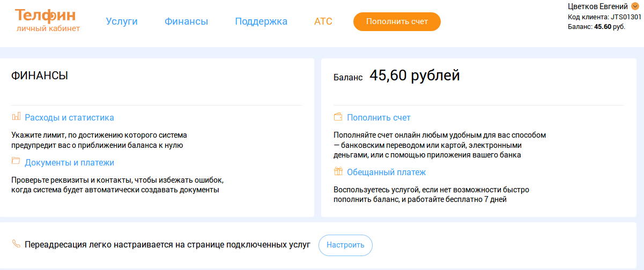Open the Обещанный платеж link
644x270 pixels.
pos(386,172)
